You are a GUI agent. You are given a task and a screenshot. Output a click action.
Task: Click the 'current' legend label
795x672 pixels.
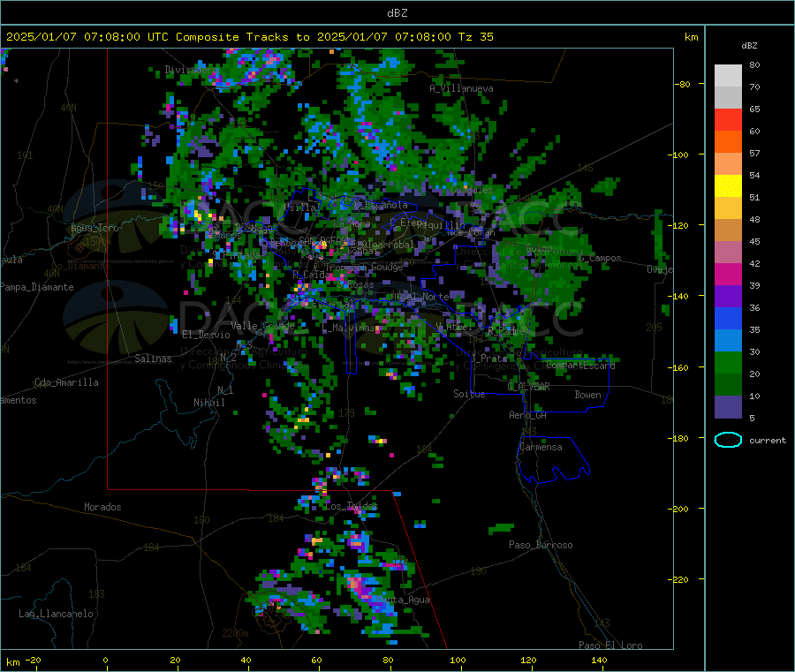pos(768,441)
